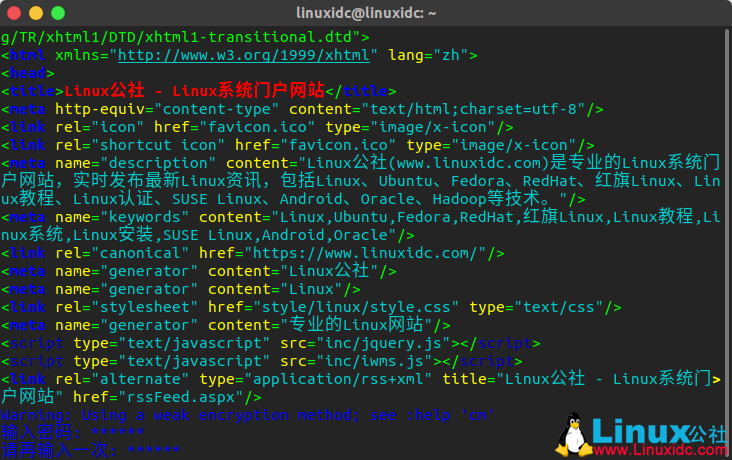The image size is (732, 460).
Task: Click the canonical rel value
Action: tap(140, 253)
